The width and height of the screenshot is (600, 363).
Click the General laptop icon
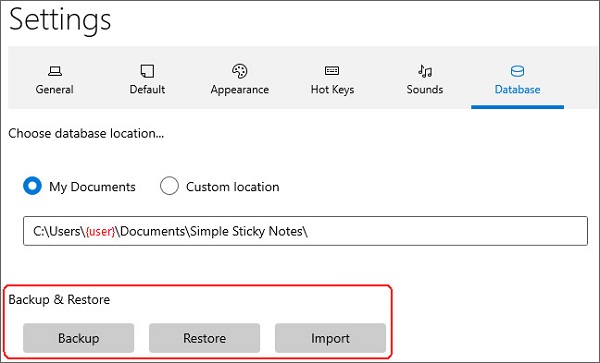point(55,71)
